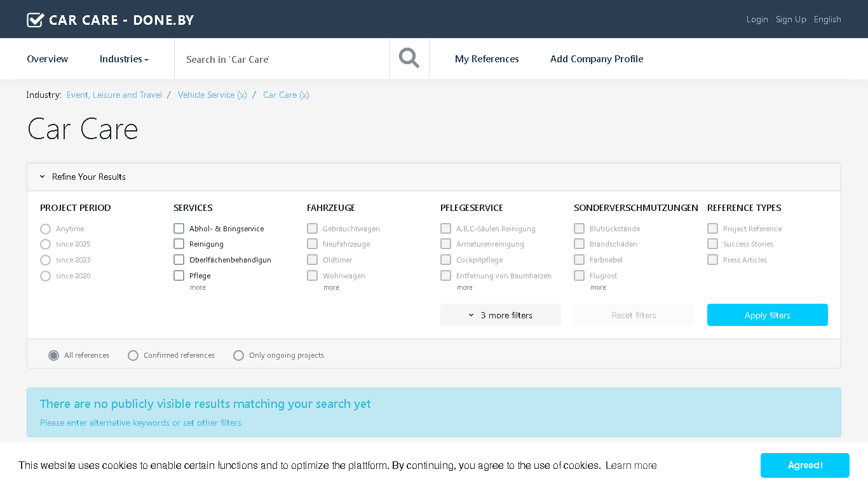Tick the Gebrauchtwagen checkbox
Image resolution: width=868 pixels, height=488 pixels.
[x=312, y=228]
